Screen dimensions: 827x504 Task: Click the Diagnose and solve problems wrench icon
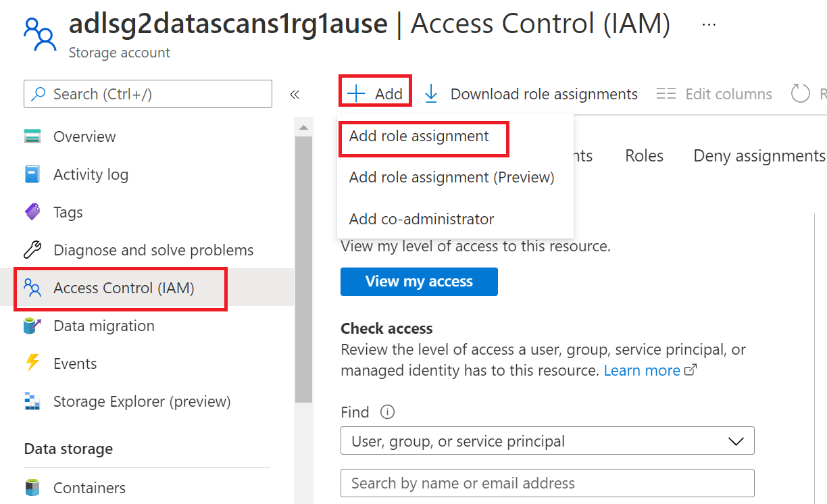coord(32,249)
